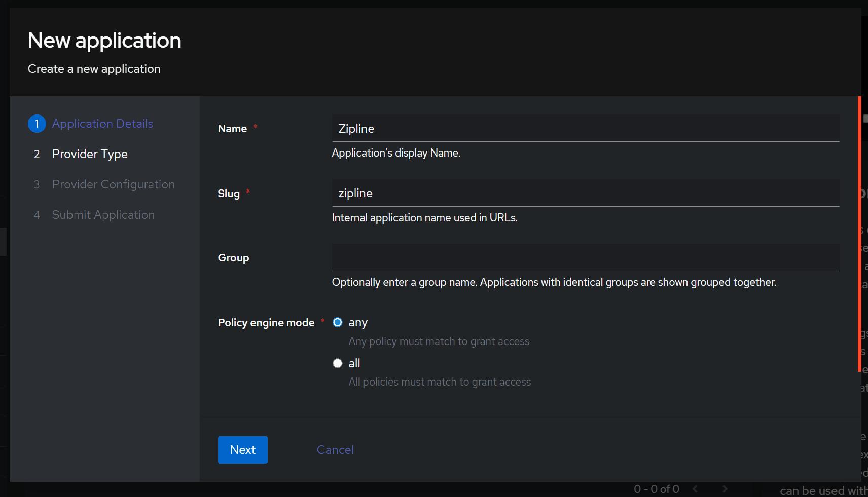Click the blue step 1 circle badge

[x=37, y=123]
